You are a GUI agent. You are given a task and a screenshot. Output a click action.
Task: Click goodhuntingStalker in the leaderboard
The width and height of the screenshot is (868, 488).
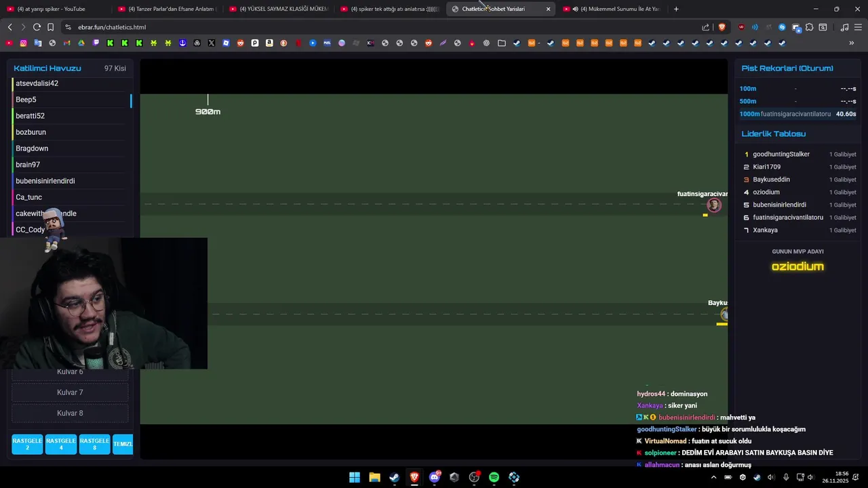pyautogui.click(x=781, y=154)
